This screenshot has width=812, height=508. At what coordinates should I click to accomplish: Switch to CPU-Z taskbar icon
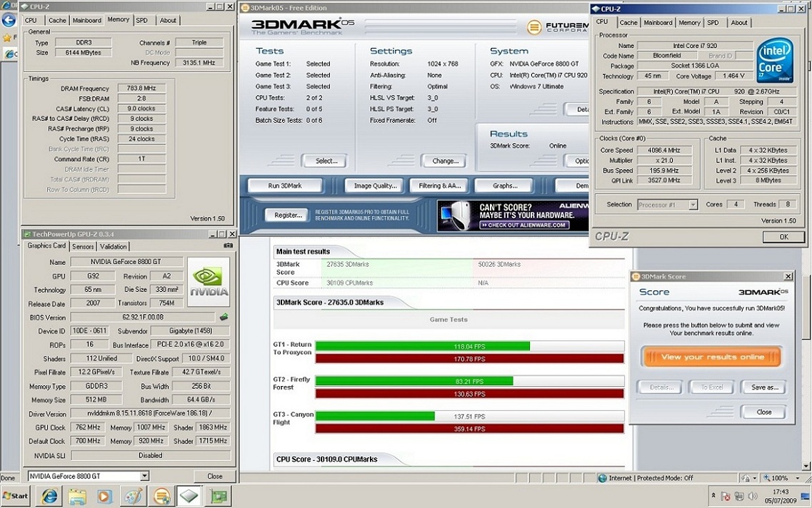coord(189,496)
